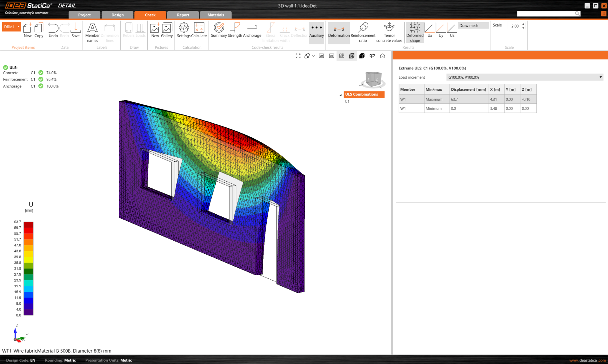Open the Materials tab
The image size is (608, 364).
tap(216, 15)
